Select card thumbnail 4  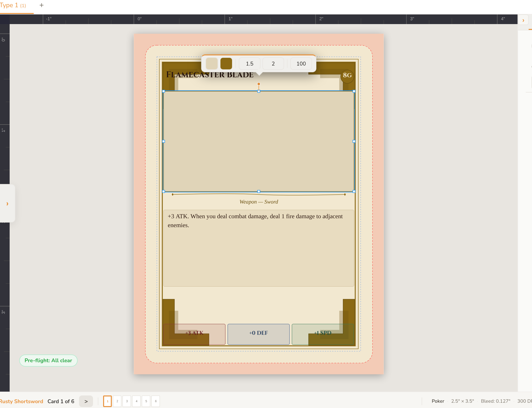[137, 401]
